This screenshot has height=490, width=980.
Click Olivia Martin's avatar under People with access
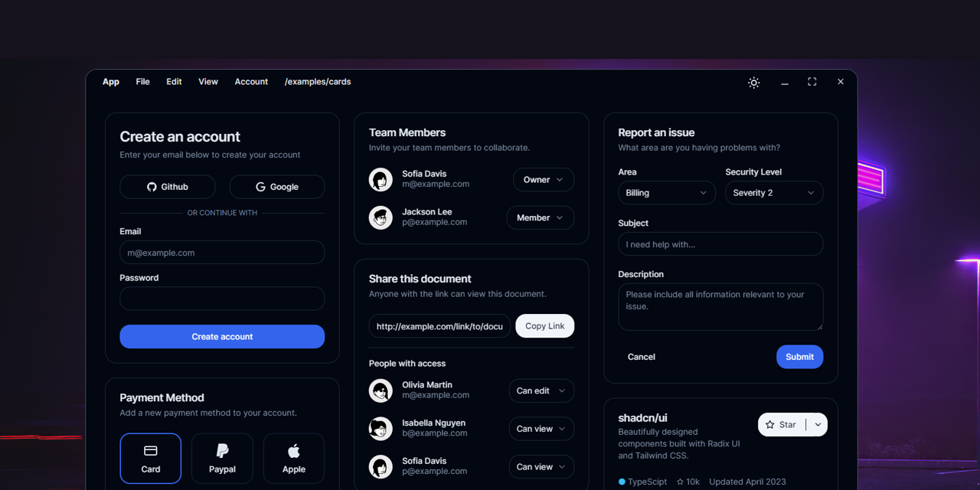click(x=381, y=390)
